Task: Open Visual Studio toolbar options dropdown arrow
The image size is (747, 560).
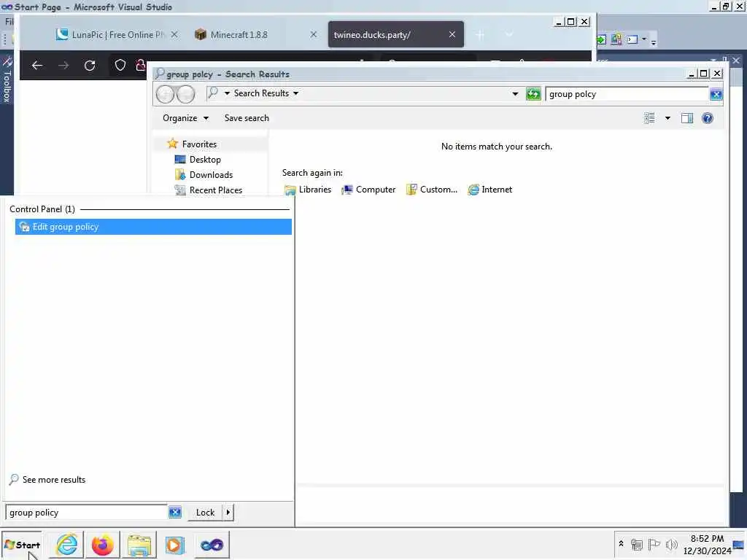Action: coord(654,42)
